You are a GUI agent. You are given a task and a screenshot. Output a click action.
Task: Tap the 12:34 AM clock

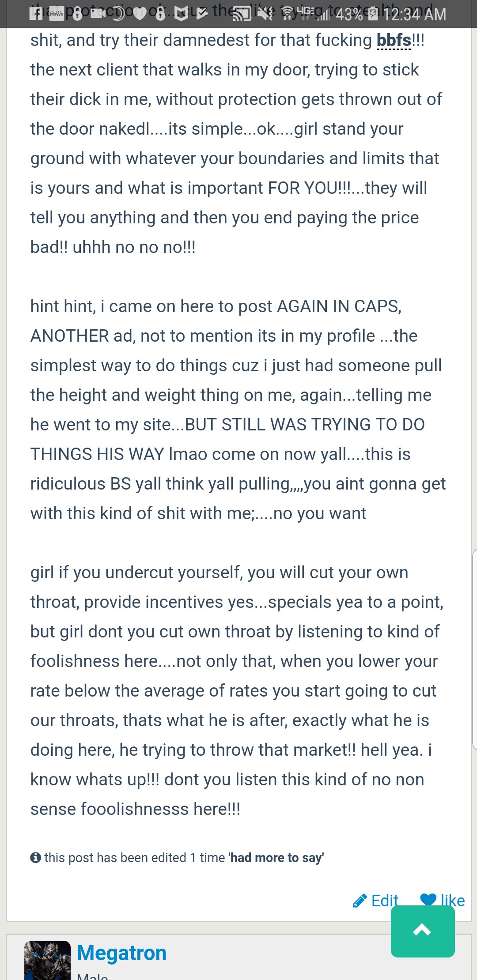point(414,15)
